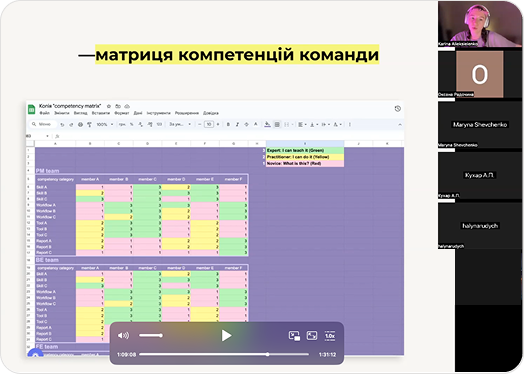This screenshot has height=374, width=524.
Task: Open the three-dot more toolbar options
Action: [x=350, y=124]
